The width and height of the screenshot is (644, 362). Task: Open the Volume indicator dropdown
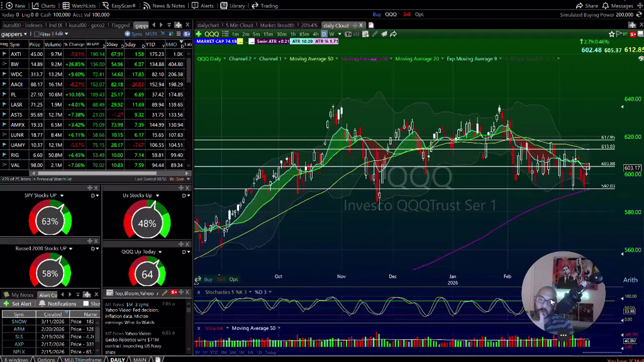[x=227, y=328]
